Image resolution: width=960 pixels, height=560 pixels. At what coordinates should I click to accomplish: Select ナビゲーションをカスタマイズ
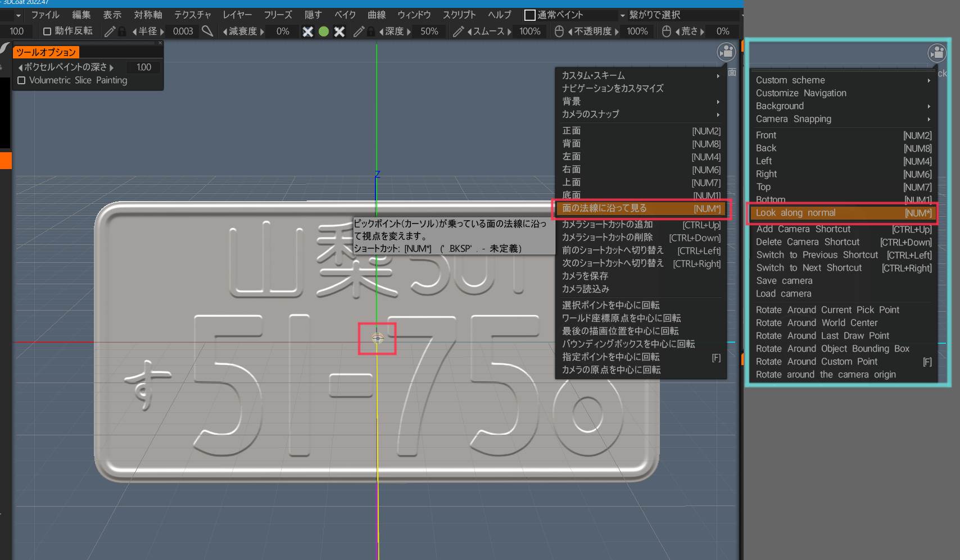pos(641,88)
